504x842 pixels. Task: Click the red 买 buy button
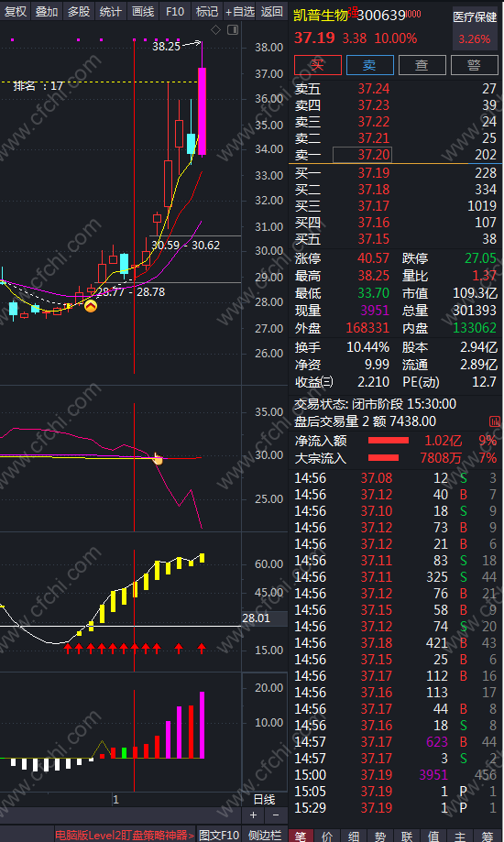coord(318,66)
